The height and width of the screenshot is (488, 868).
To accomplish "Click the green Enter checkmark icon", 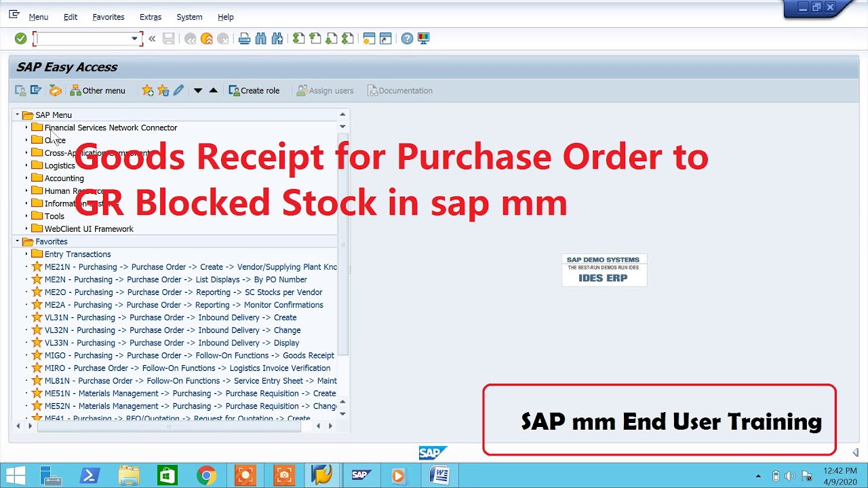I will click(20, 39).
